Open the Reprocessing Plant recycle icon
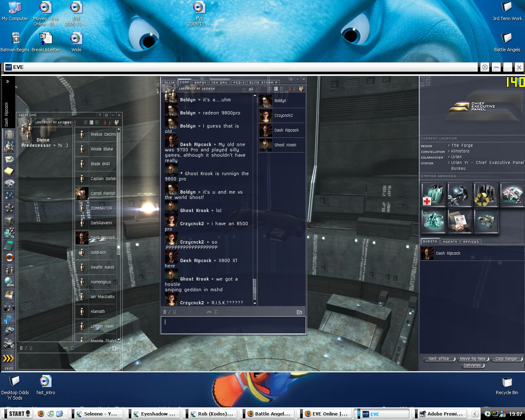This screenshot has width=525, height=420. 486,194
